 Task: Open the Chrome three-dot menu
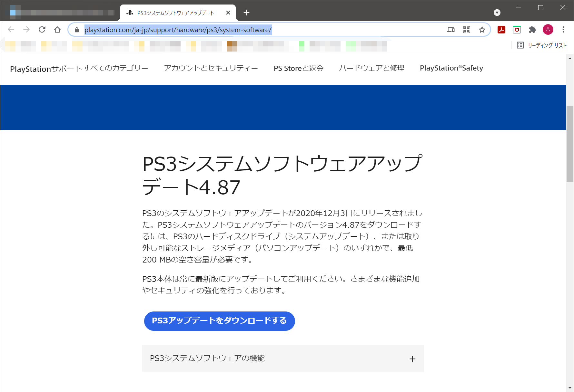tap(563, 30)
